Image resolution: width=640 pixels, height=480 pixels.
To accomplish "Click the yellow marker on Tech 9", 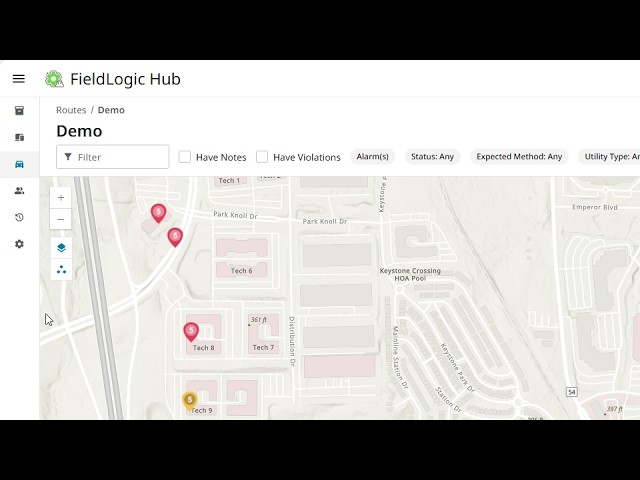I will 189,401.
